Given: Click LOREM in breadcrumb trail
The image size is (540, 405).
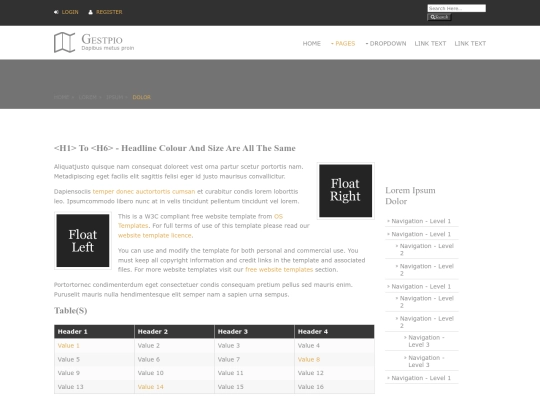Looking at the screenshot, I should pos(88,97).
